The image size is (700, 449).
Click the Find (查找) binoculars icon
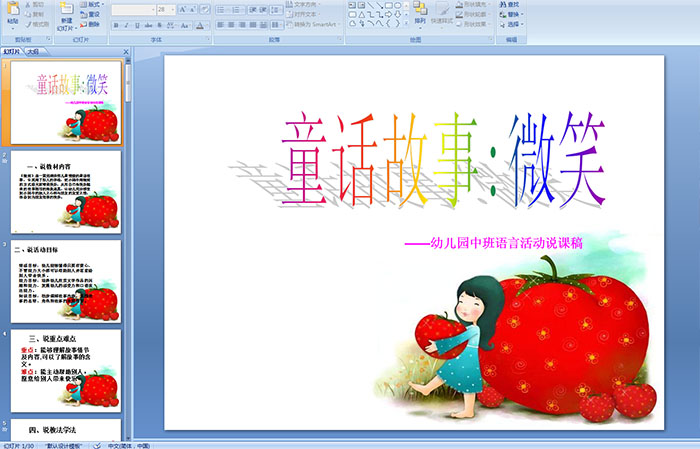[503, 4]
